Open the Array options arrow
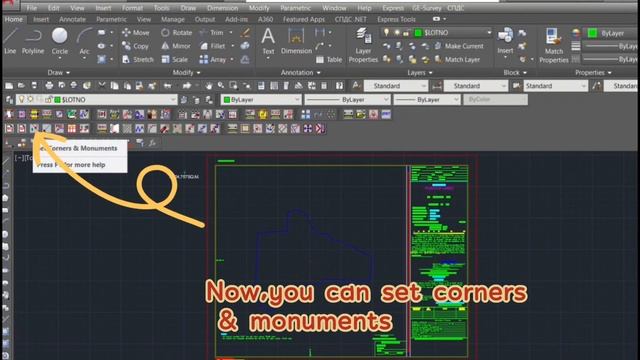The width and height of the screenshot is (640, 360). [232, 60]
